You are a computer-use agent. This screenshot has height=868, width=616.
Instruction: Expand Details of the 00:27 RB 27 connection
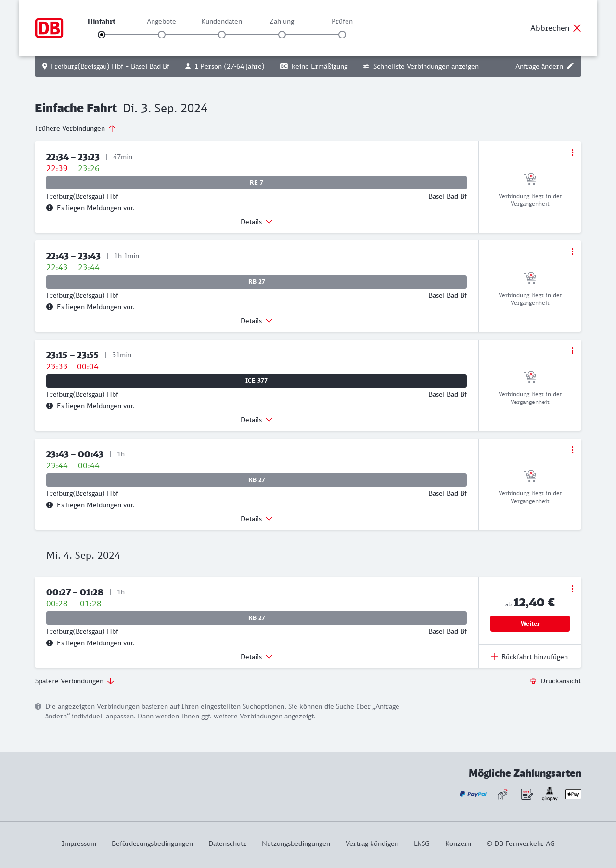click(x=257, y=657)
